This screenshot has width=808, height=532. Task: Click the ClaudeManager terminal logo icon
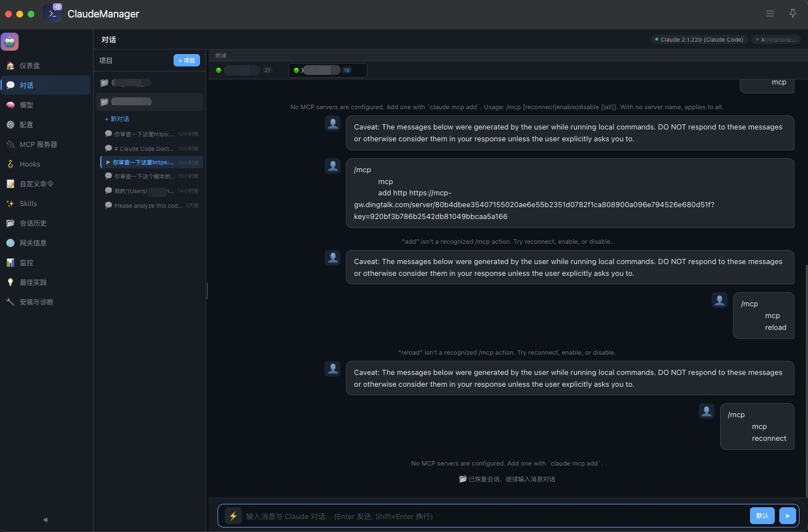(52, 14)
